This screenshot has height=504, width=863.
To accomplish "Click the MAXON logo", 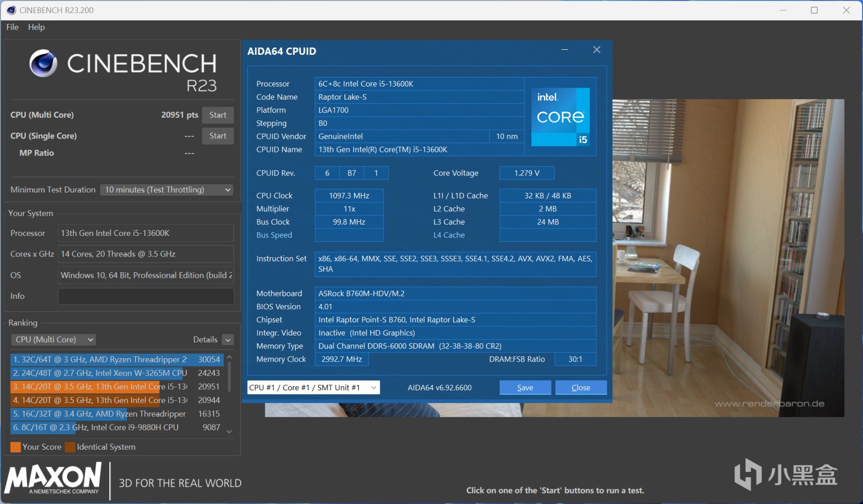I will [x=53, y=479].
